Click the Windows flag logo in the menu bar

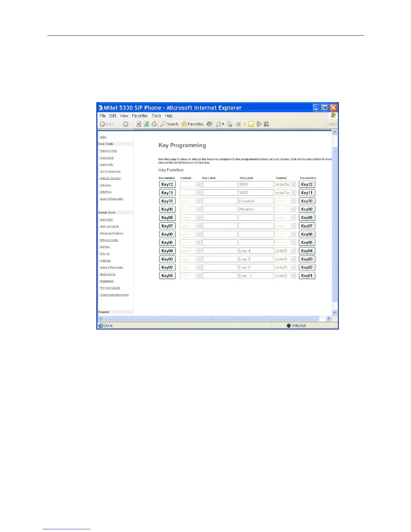[333, 116]
